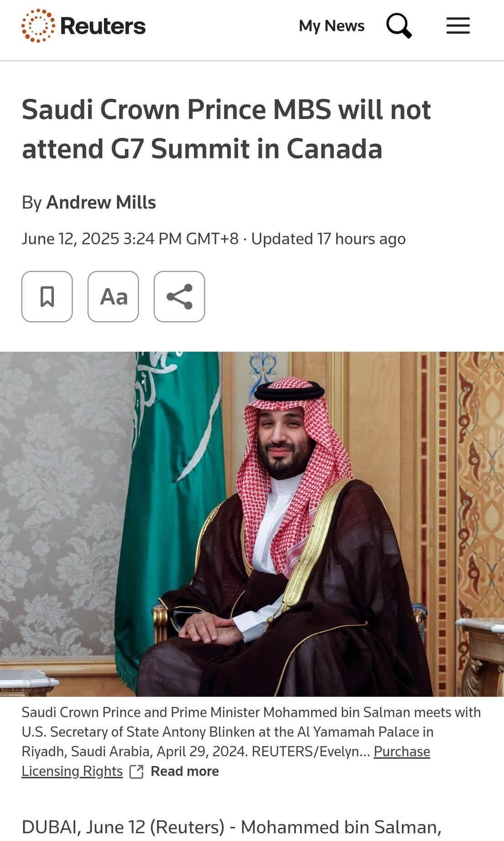The image size is (504, 841).
Task: Click the word By before the author
Action: [32, 202]
